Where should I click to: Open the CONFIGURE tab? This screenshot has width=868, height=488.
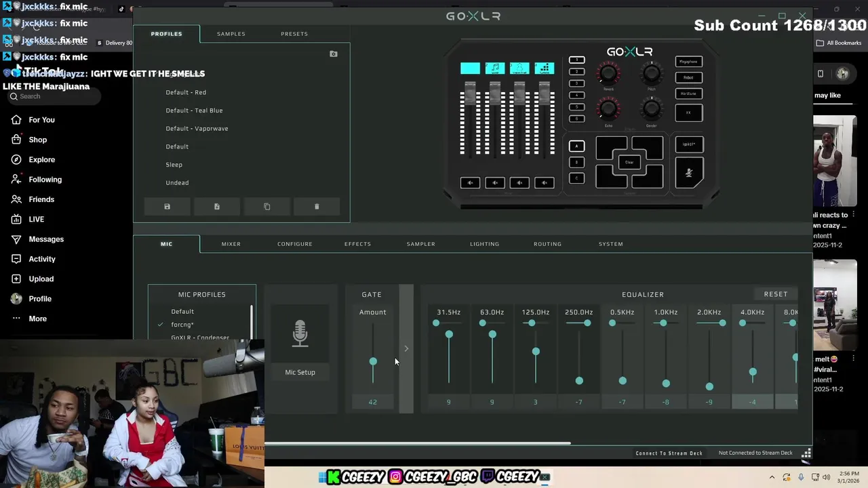(x=295, y=244)
